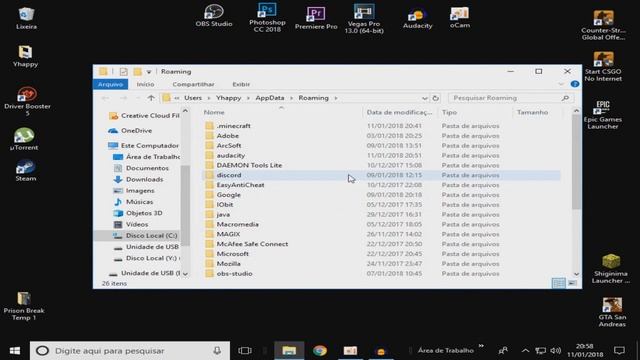Open the Arquivo menu tab

pos(110,84)
